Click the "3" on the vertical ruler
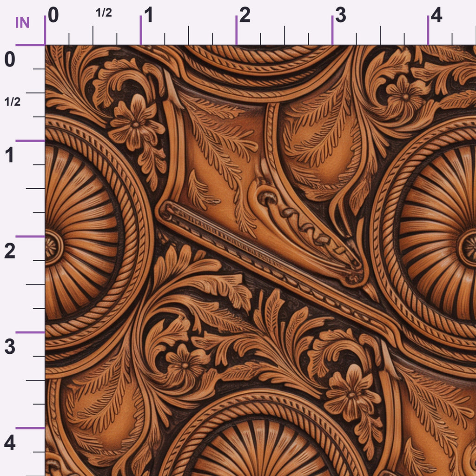The image size is (476, 476). point(10,347)
